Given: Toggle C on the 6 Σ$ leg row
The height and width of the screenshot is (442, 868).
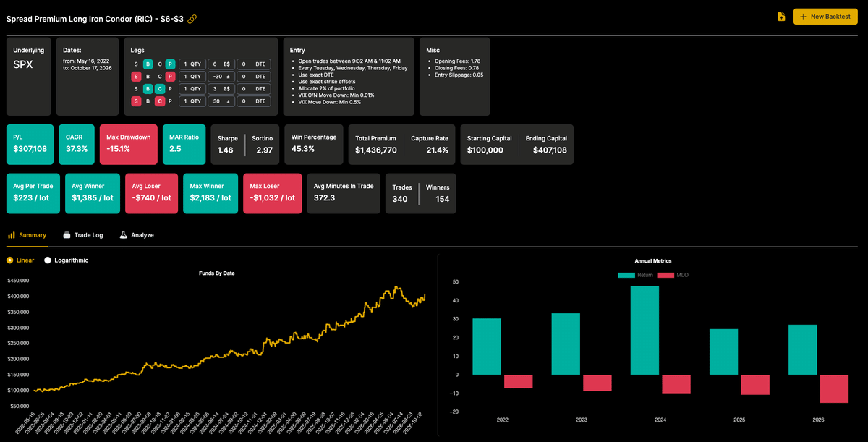Looking at the screenshot, I should tap(160, 64).
